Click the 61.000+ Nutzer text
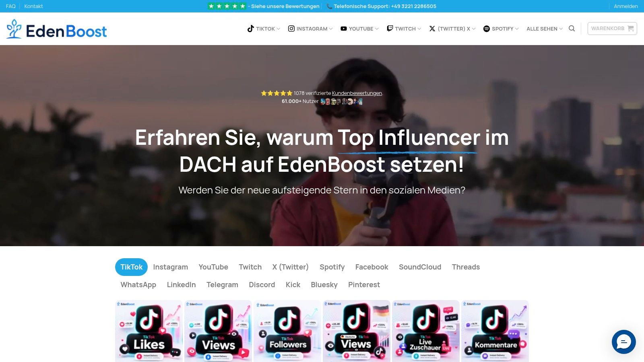This screenshot has width=644, height=362. click(300, 101)
